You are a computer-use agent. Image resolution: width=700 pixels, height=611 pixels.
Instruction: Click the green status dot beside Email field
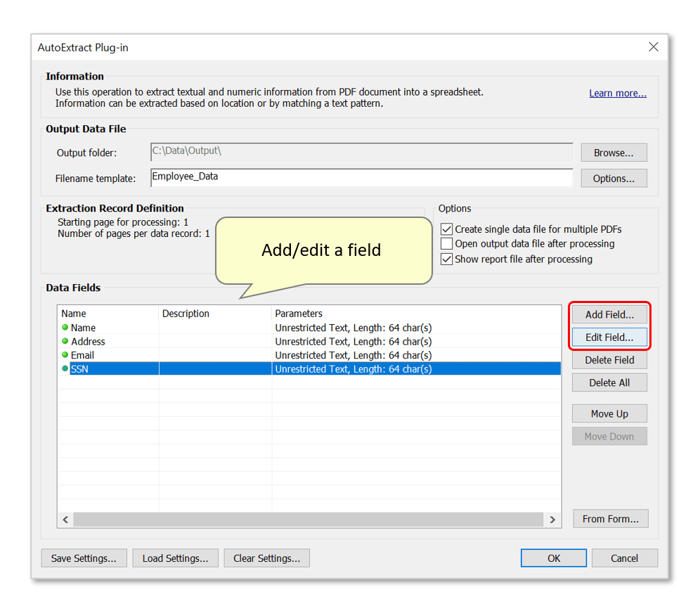pos(65,355)
